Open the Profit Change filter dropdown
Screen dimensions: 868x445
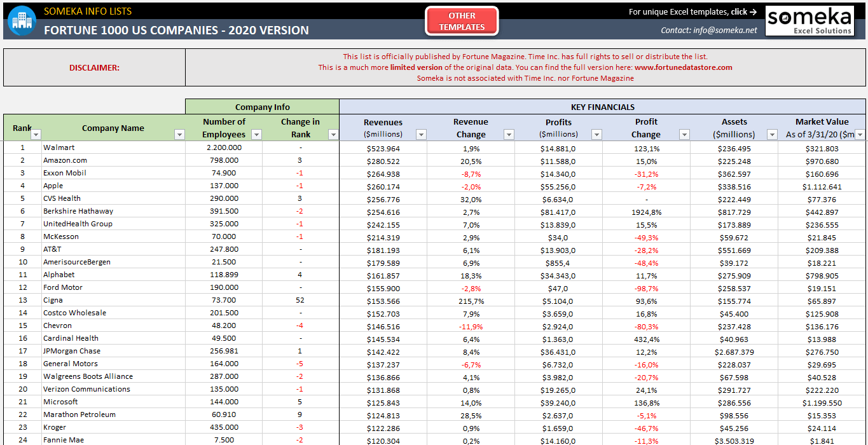(684, 134)
